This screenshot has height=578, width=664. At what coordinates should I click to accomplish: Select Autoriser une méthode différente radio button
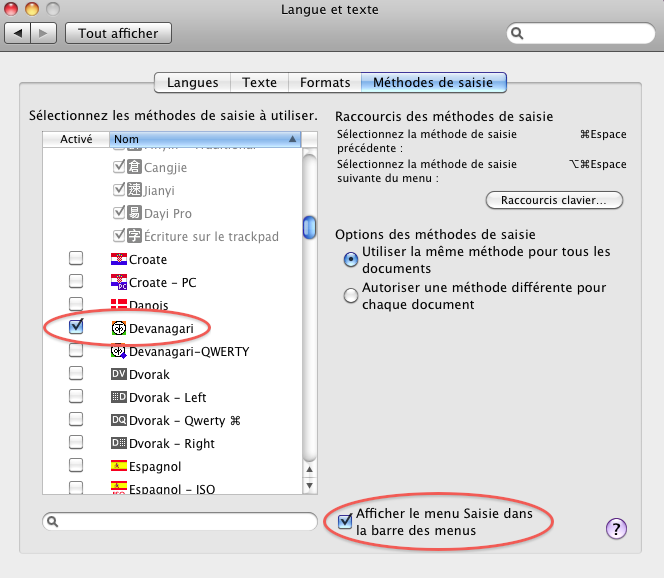click(x=350, y=295)
